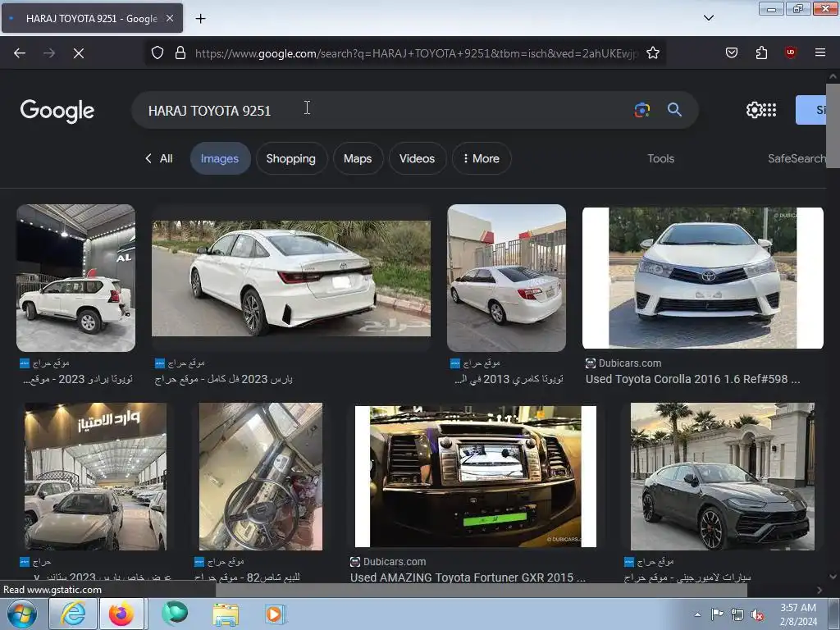The image size is (840, 630).
Task: Click the site security padlock icon
Action: pyautogui.click(x=180, y=52)
